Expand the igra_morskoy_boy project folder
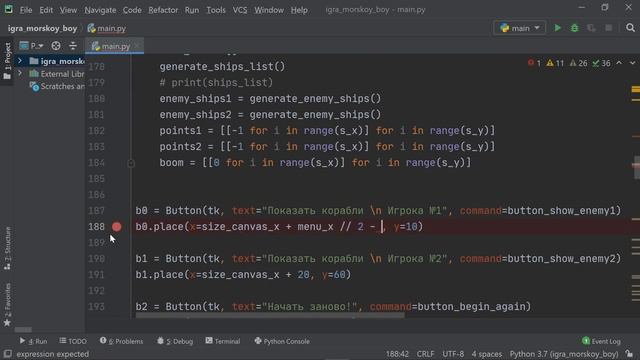The height and width of the screenshot is (360, 640). tap(20, 61)
